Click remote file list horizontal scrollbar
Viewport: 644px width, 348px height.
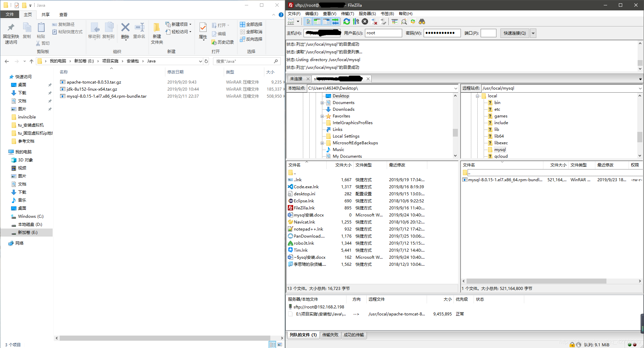coord(536,281)
